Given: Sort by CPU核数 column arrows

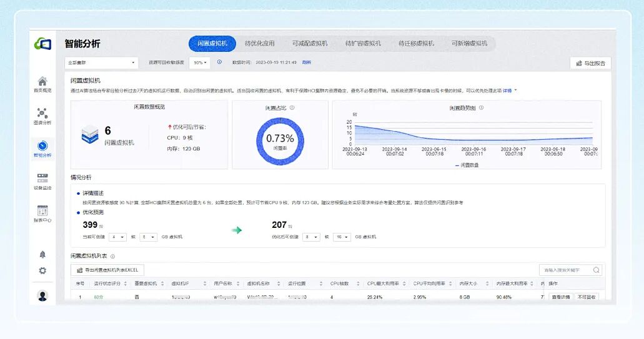Looking at the screenshot, I should coord(358,283).
